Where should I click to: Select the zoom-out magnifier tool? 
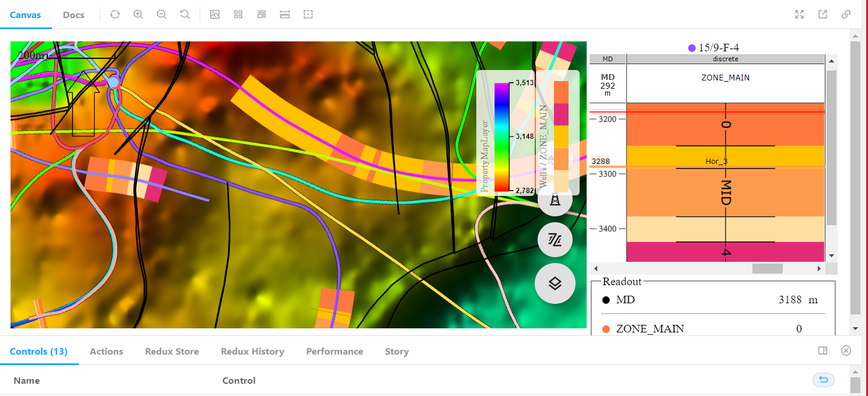(161, 14)
